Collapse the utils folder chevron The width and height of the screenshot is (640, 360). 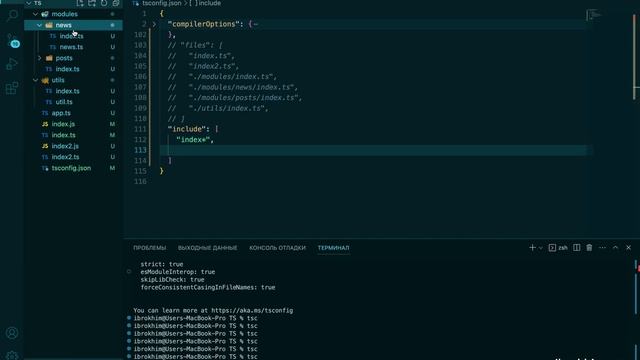pos(36,80)
